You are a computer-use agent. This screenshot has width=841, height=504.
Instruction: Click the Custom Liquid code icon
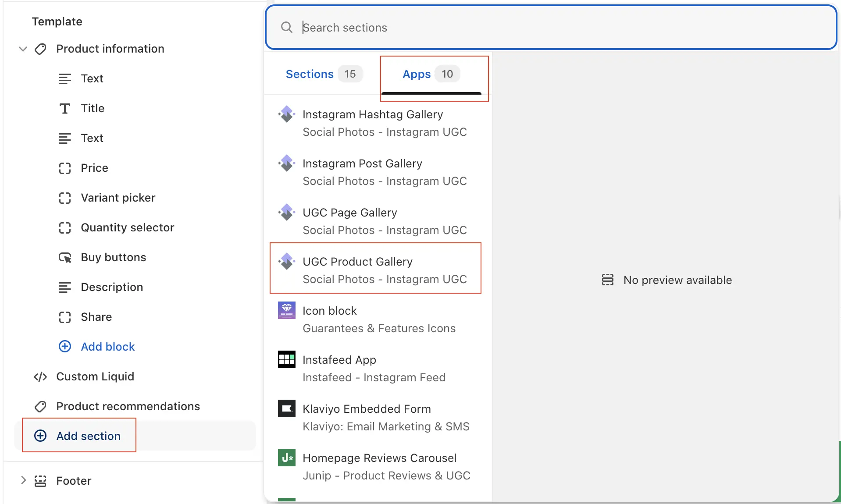coord(40,377)
